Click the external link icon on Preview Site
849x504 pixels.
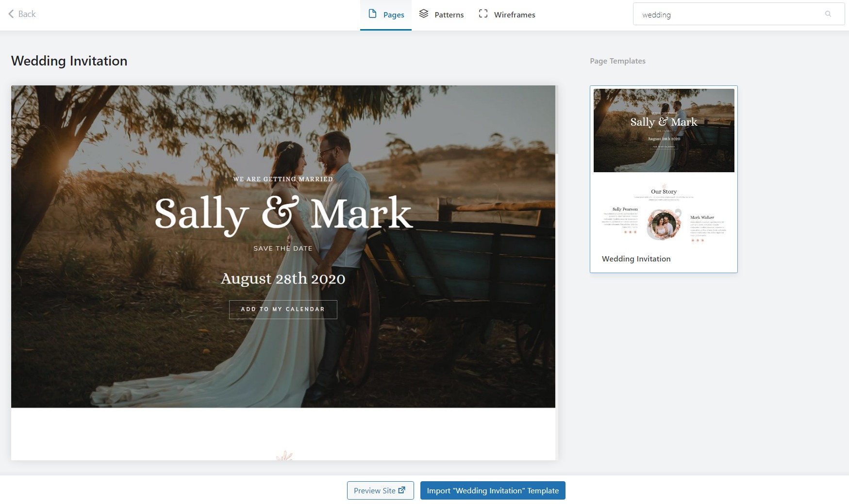402,490
